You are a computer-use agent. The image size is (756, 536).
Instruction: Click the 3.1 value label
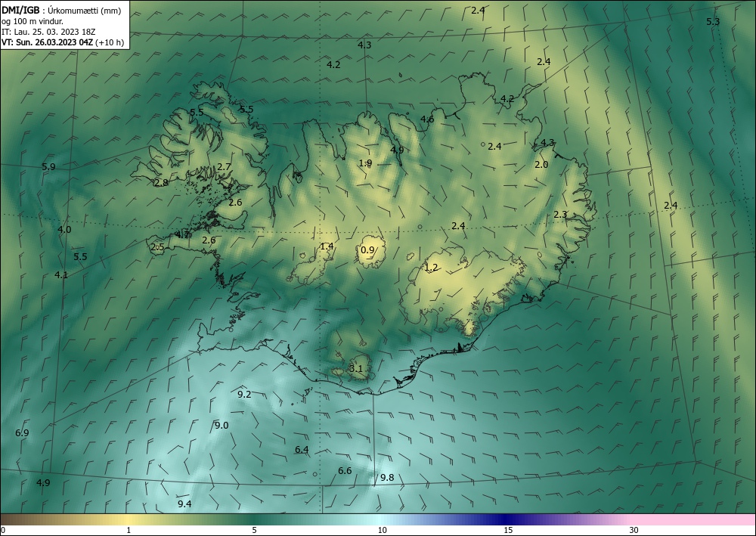pyautogui.click(x=355, y=369)
